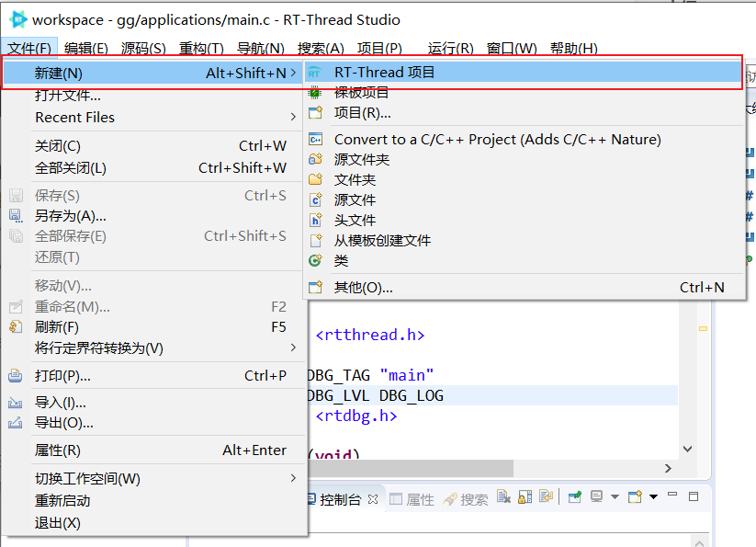Toggle the console word wrap icon
The height and width of the screenshot is (547, 756).
[546, 496]
